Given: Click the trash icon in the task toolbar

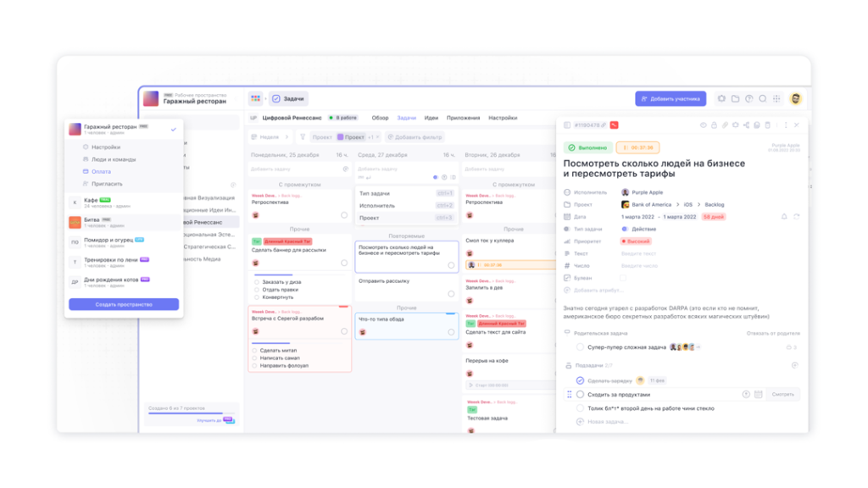Looking at the screenshot, I should 767,125.
